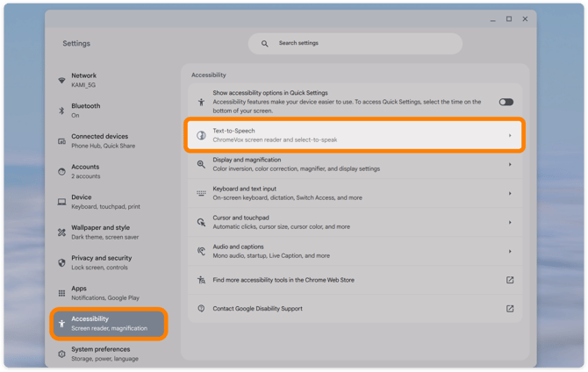Viewport: 588px width, 372px height.
Task: Open Audio and captions settings
Action: point(355,251)
